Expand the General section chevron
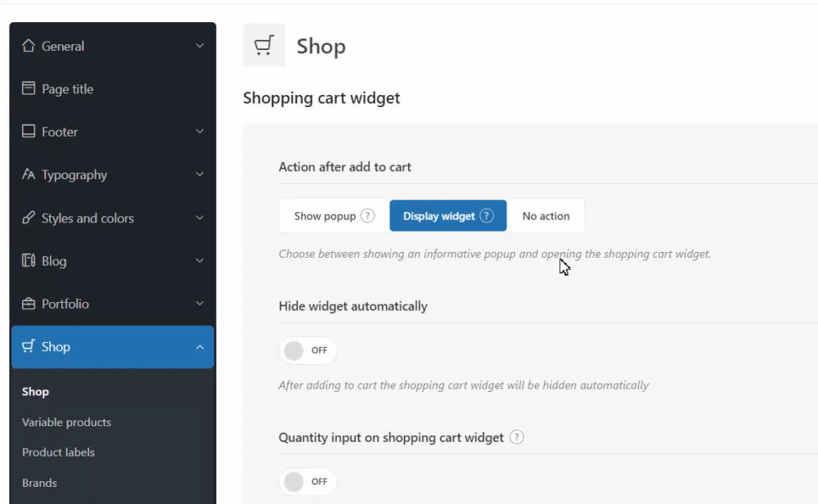This screenshot has width=818, height=504. tap(200, 46)
